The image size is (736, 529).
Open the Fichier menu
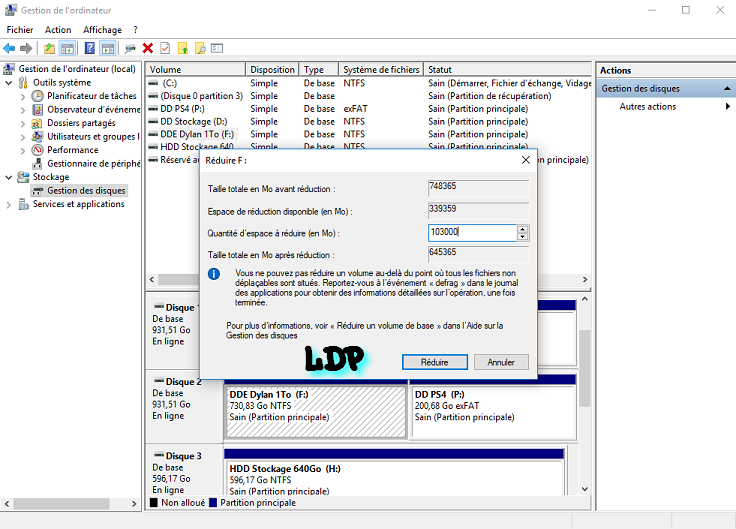pos(20,30)
